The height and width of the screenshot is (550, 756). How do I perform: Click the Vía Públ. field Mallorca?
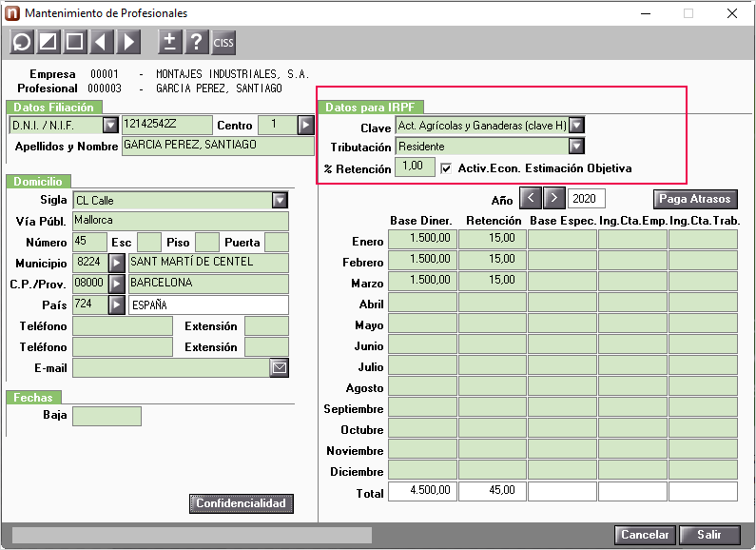(181, 221)
